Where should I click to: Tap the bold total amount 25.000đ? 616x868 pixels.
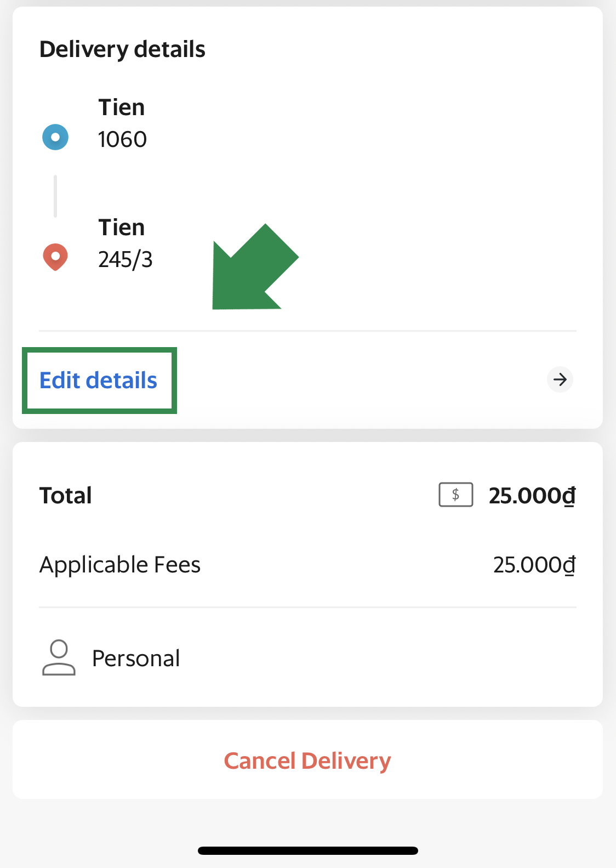[532, 496]
